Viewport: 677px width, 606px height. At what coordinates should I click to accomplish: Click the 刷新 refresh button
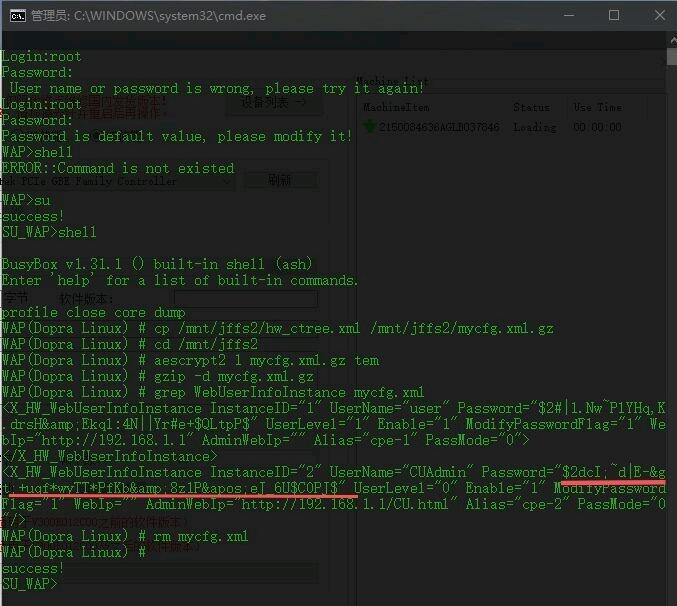click(281, 180)
